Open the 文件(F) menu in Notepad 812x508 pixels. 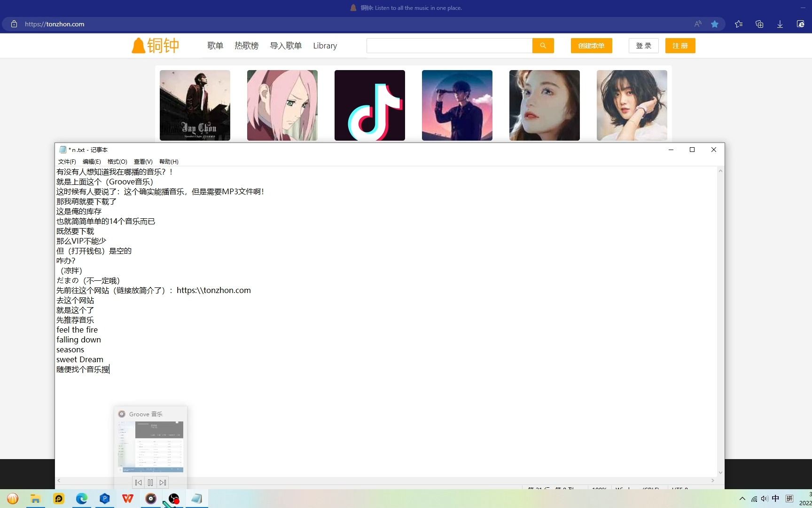pos(67,161)
